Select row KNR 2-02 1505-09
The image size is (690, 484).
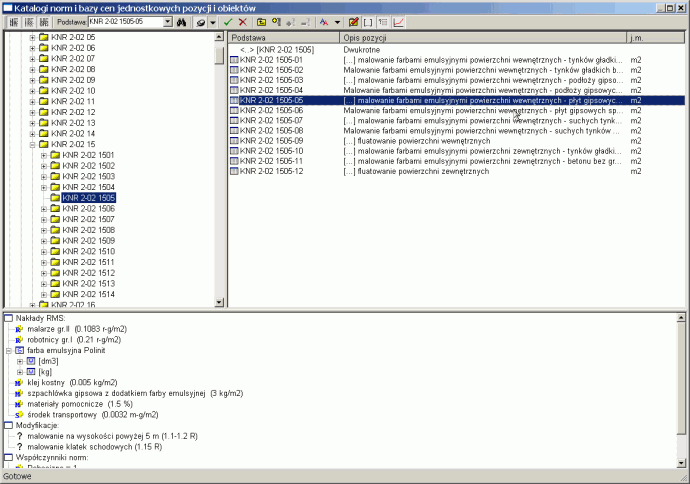point(272,141)
